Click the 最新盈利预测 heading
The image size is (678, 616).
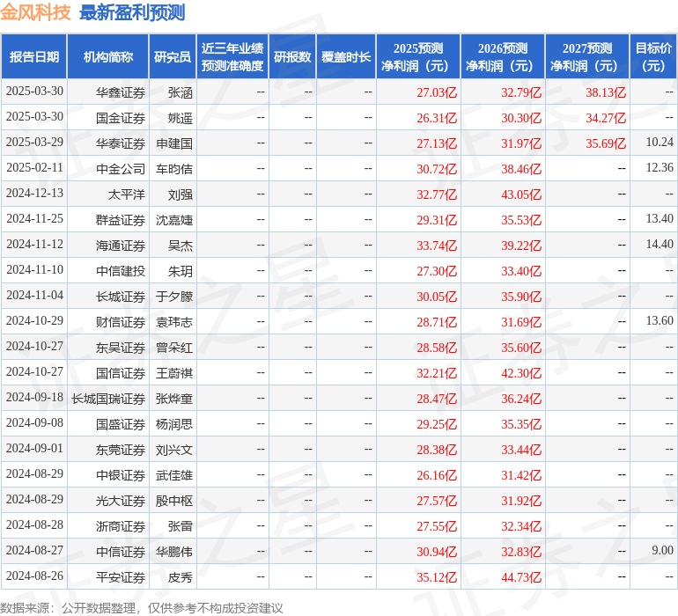[132, 12]
